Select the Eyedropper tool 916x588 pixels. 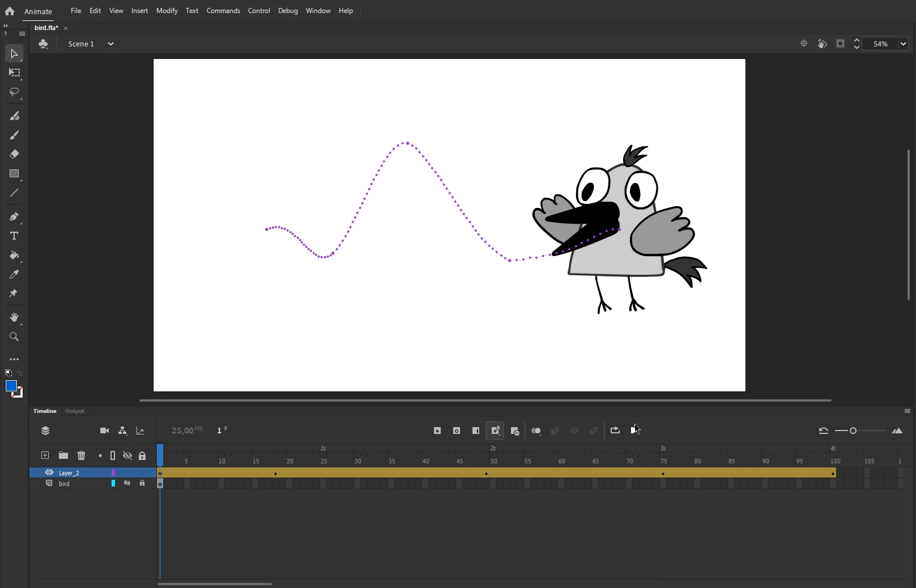point(14,275)
